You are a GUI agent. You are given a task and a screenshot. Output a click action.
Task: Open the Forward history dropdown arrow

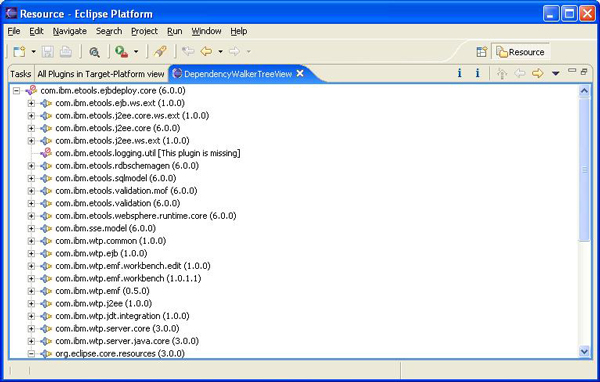click(248, 51)
